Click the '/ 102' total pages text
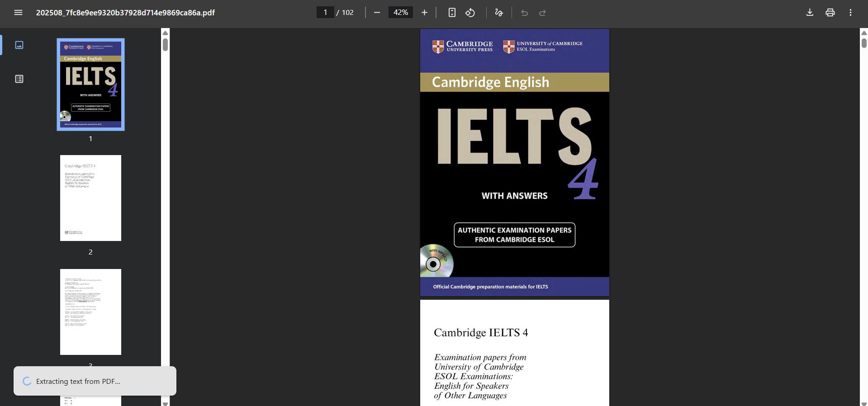 (345, 13)
